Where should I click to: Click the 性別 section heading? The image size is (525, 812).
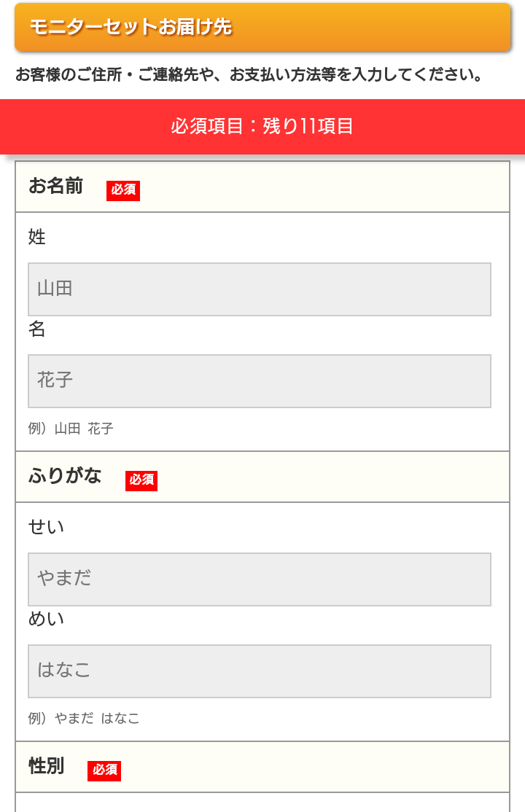pos(47,767)
